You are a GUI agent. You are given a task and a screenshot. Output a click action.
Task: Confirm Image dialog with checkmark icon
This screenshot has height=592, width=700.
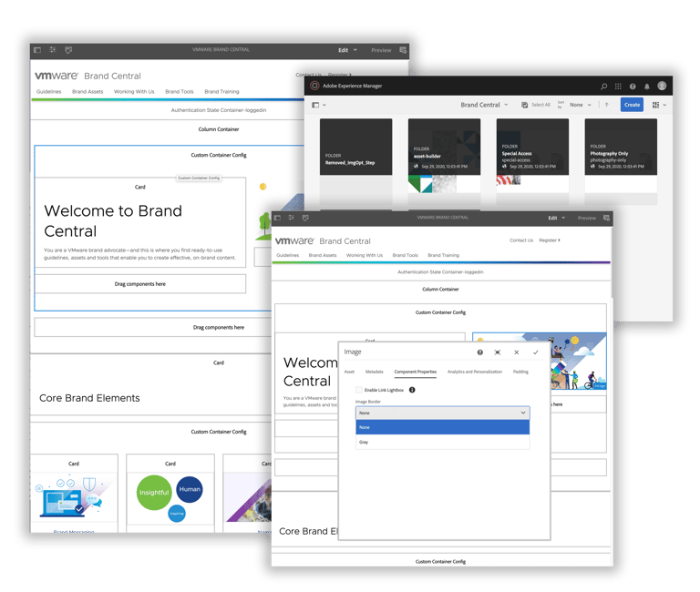(x=535, y=352)
